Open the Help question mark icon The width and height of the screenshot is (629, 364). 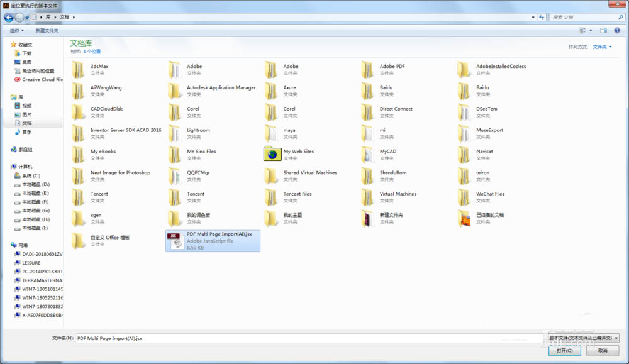coord(617,30)
